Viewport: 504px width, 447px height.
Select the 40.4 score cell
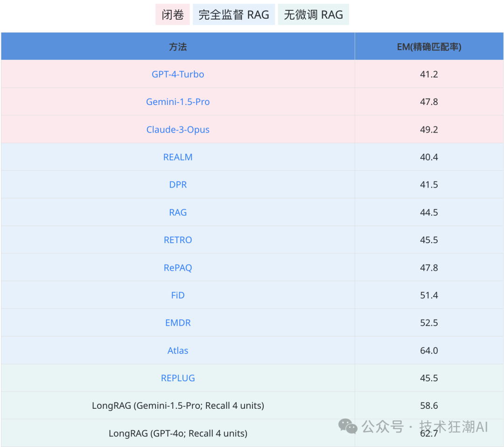429,157
